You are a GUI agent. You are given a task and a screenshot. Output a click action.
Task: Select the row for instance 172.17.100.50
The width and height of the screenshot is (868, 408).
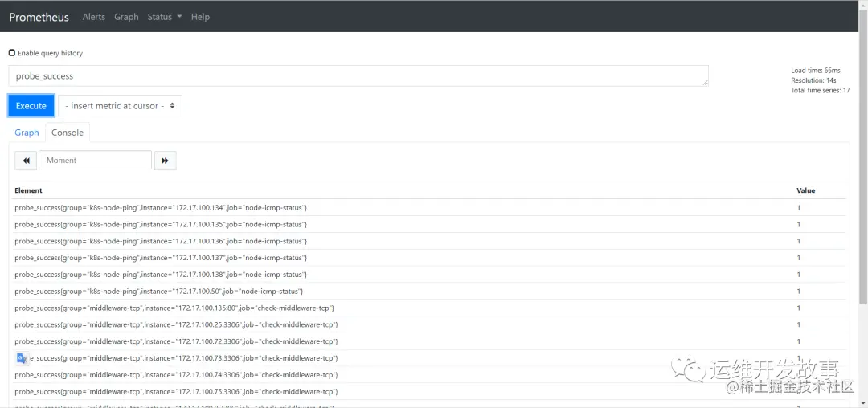429,291
